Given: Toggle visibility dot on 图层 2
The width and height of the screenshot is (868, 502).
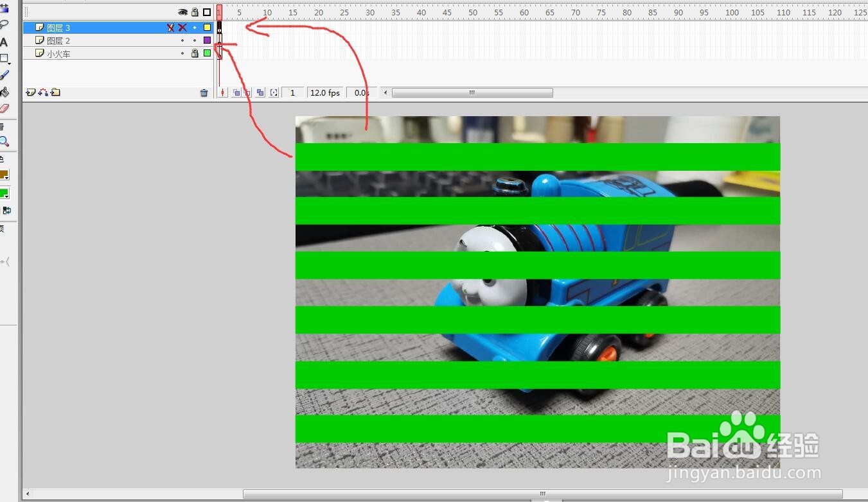Looking at the screenshot, I should click(x=182, y=40).
